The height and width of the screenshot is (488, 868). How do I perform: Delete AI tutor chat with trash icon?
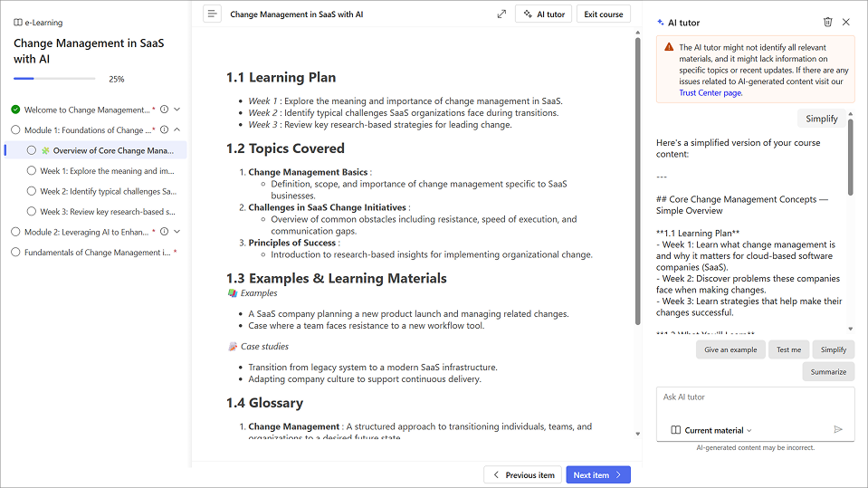[827, 22]
